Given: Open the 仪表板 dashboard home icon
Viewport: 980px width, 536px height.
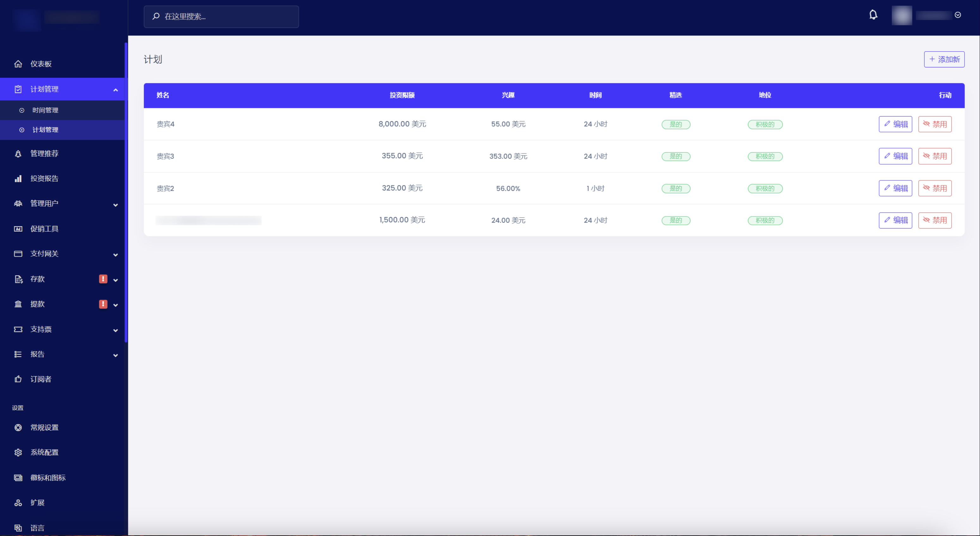Looking at the screenshot, I should click(18, 64).
